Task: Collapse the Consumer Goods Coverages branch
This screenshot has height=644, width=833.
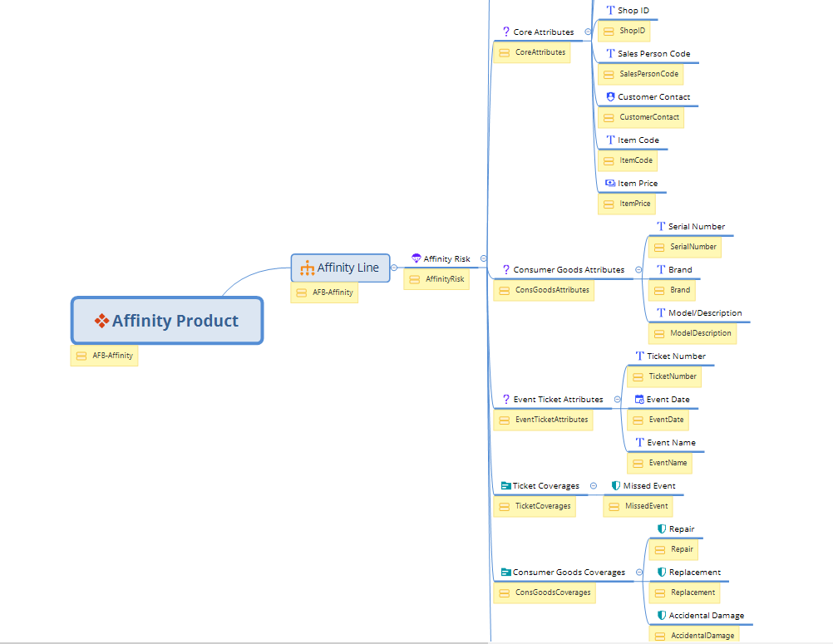Action: (638, 573)
